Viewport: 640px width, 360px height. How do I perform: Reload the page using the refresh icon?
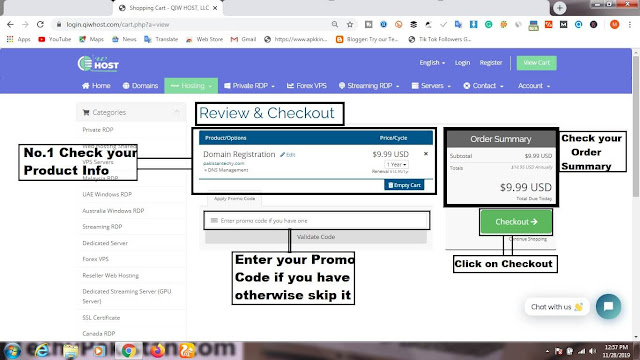point(40,24)
